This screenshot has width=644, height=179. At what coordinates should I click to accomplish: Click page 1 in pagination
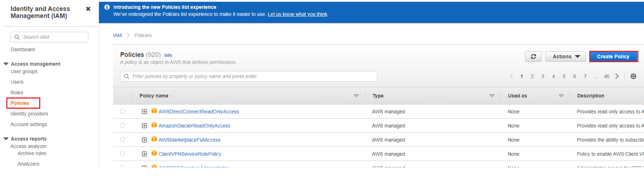[x=521, y=76]
